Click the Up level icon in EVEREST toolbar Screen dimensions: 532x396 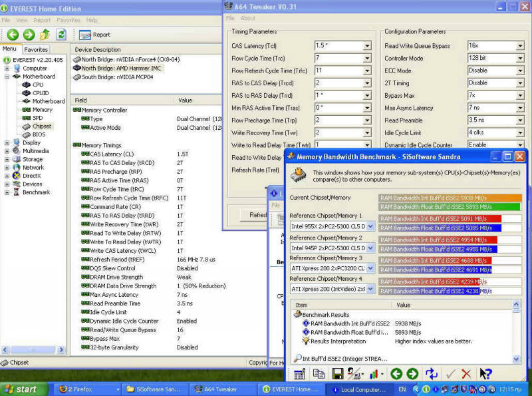pyautogui.click(x=45, y=35)
